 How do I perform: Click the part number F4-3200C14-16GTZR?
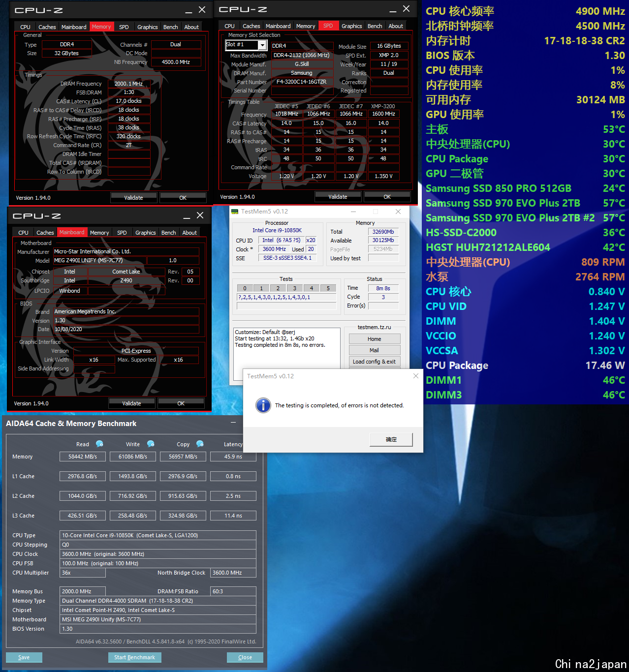(x=302, y=82)
